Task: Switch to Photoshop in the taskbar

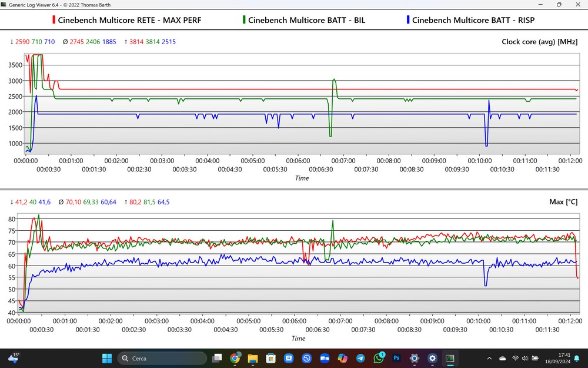Action: point(396,358)
